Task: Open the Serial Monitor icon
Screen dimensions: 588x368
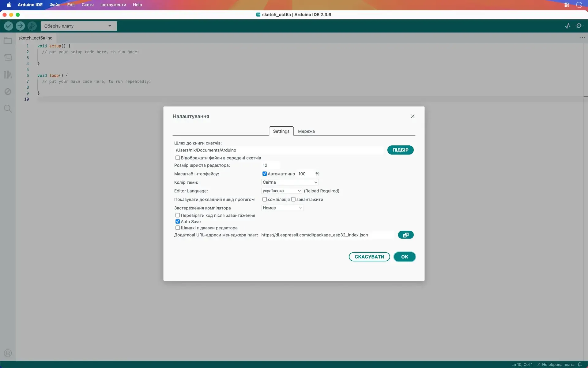Action: point(579,26)
